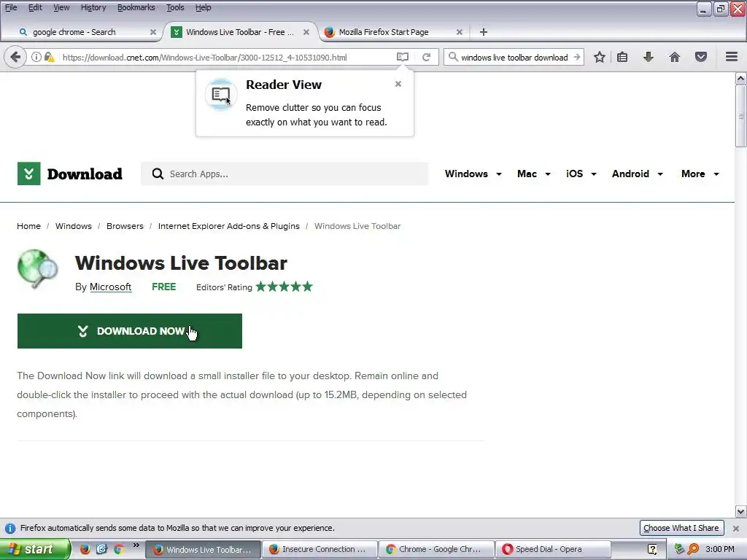Expand the Mac platform dropdown

coord(533,174)
